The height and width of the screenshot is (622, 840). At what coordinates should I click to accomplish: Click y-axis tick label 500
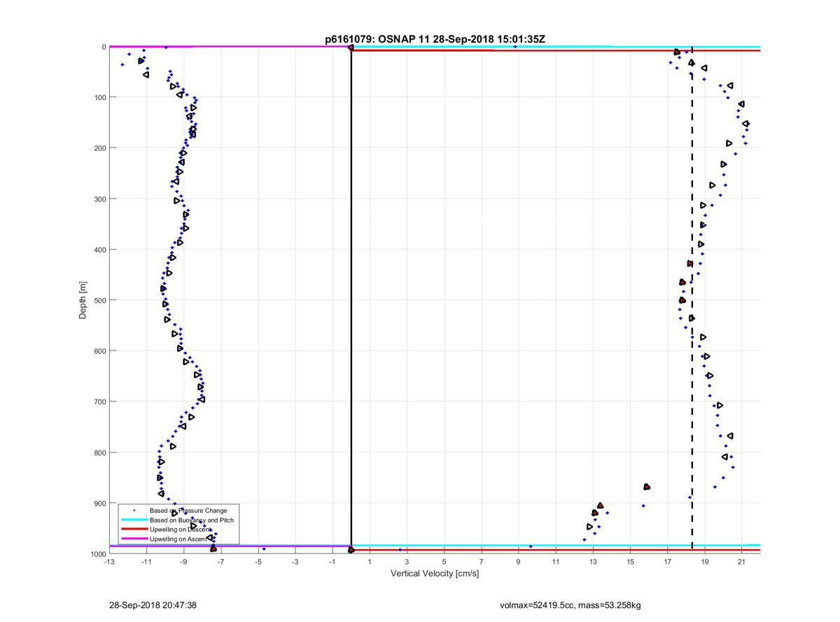point(99,300)
